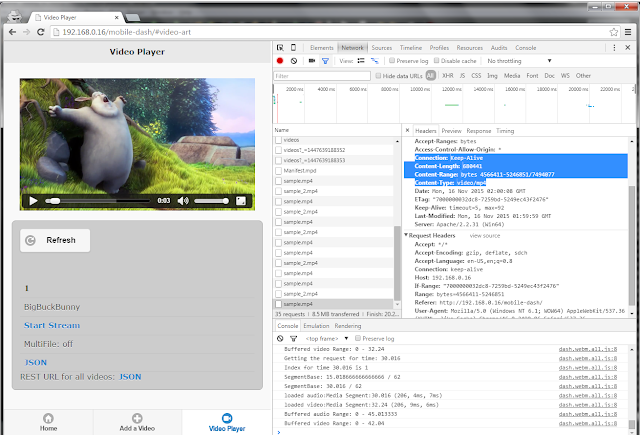Close the DevTools panel
This screenshot has height=435, width=640.
coord(628,48)
